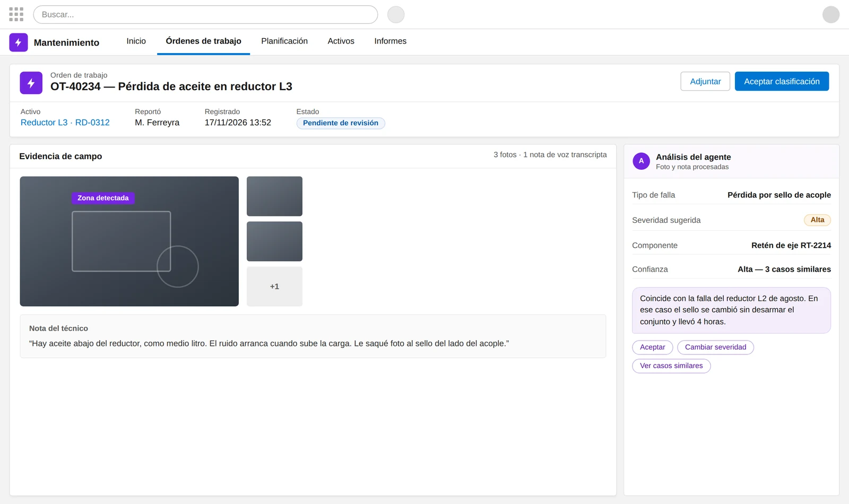
Task: Click the Mantenimiento lightning app icon
Action: tap(19, 42)
